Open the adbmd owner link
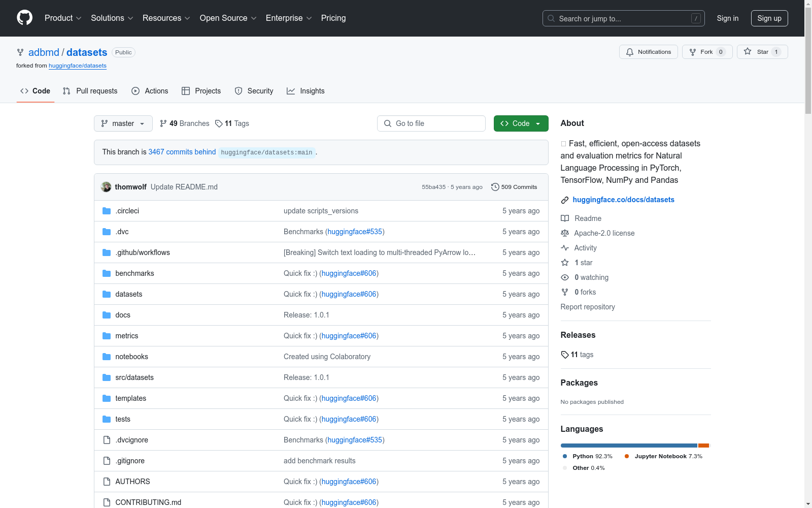812x508 pixels. tap(44, 52)
